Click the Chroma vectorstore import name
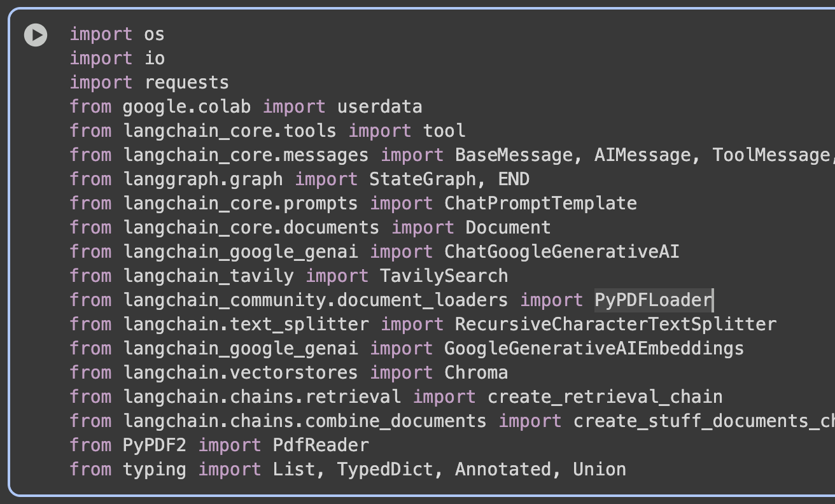 [x=476, y=372]
